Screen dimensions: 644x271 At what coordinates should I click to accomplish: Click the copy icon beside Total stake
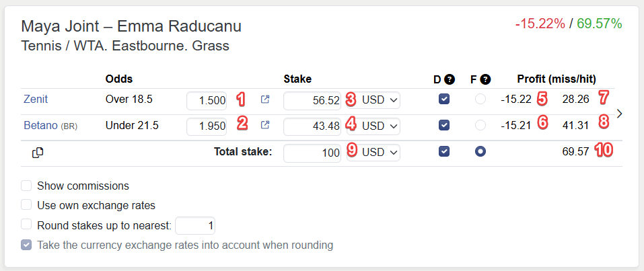tap(38, 153)
